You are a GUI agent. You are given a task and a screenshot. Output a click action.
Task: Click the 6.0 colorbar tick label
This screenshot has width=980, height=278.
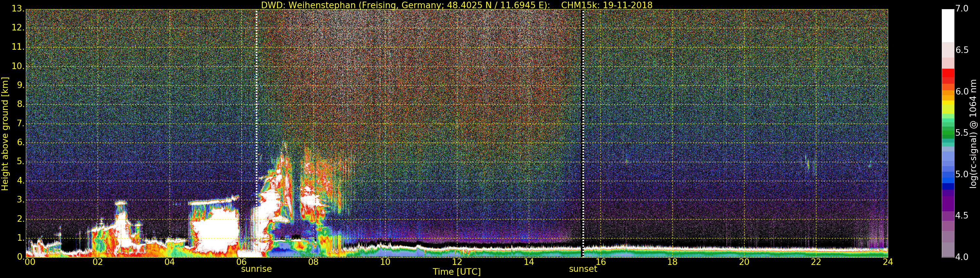pyautogui.click(x=962, y=91)
